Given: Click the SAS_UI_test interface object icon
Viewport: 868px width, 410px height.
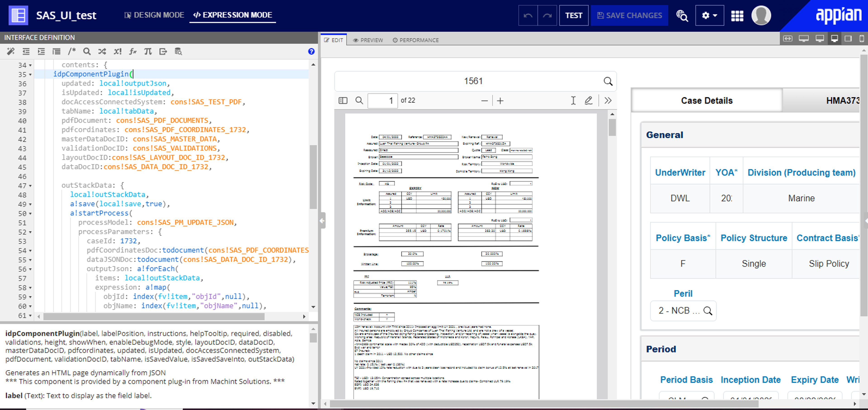Looking at the screenshot, I should tap(18, 16).
